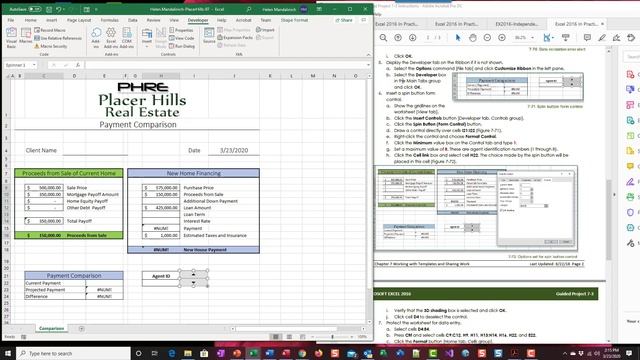This screenshot has height=360, width=640.
Task: Switch to EX2016-Independe... PDF tab
Action: click(516, 24)
